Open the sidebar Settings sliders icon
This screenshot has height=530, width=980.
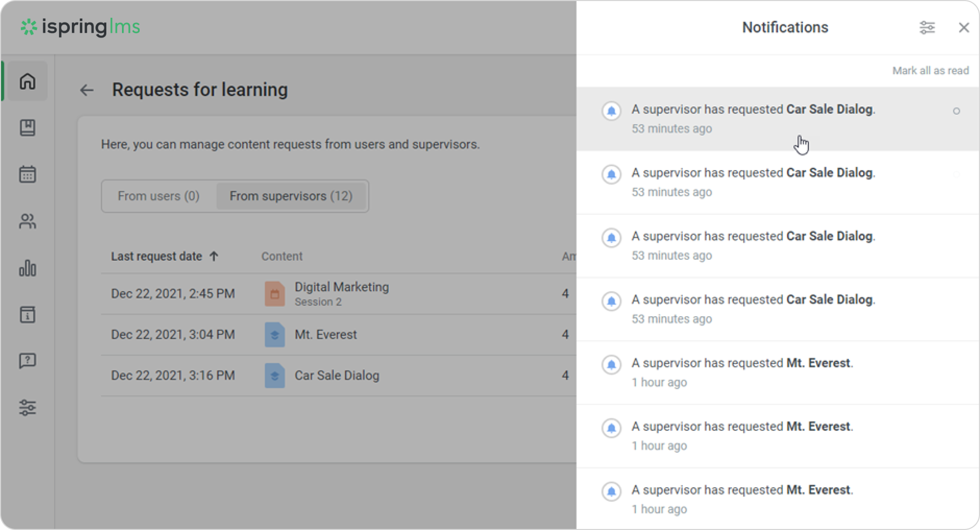tap(28, 407)
